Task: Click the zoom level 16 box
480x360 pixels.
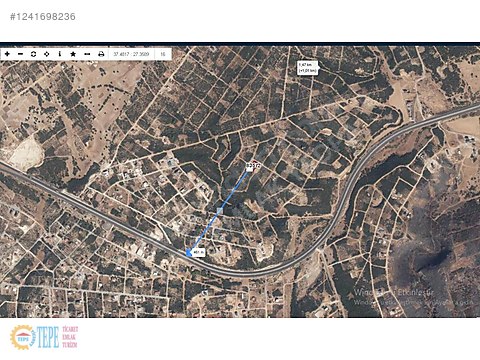Action: point(163,54)
